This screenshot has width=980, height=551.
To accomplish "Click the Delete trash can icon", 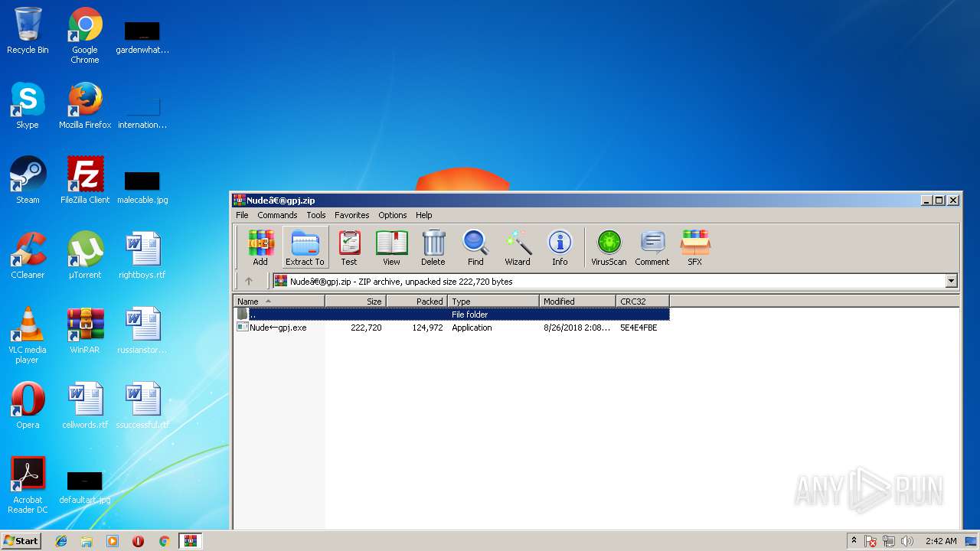I will [x=433, y=247].
